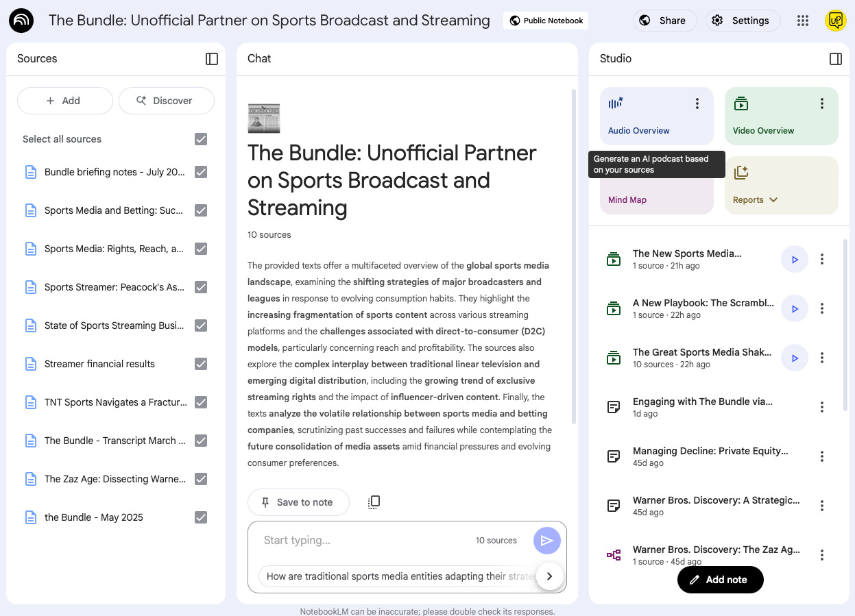Click document icon of Streamer financial results
The image size is (855, 616).
click(x=30, y=364)
